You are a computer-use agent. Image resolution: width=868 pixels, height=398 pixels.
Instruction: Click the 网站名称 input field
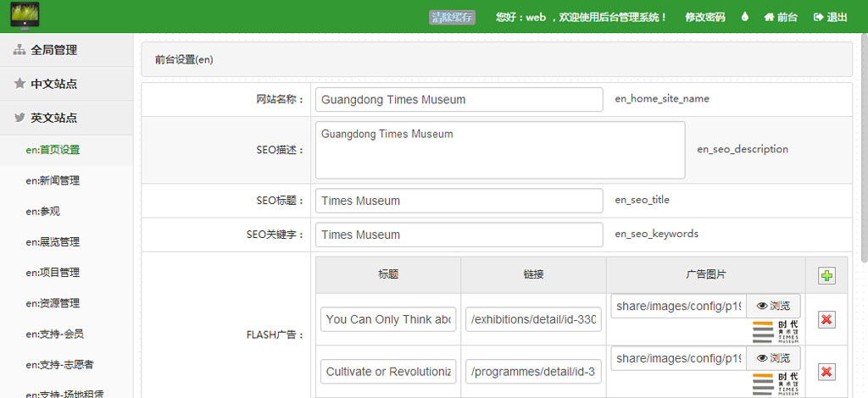click(x=459, y=99)
